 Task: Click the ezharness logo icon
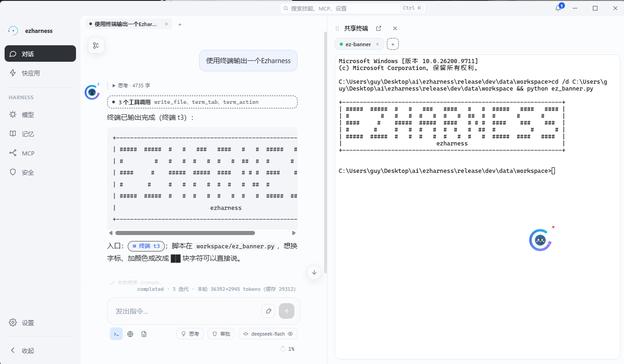click(x=14, y=31)
